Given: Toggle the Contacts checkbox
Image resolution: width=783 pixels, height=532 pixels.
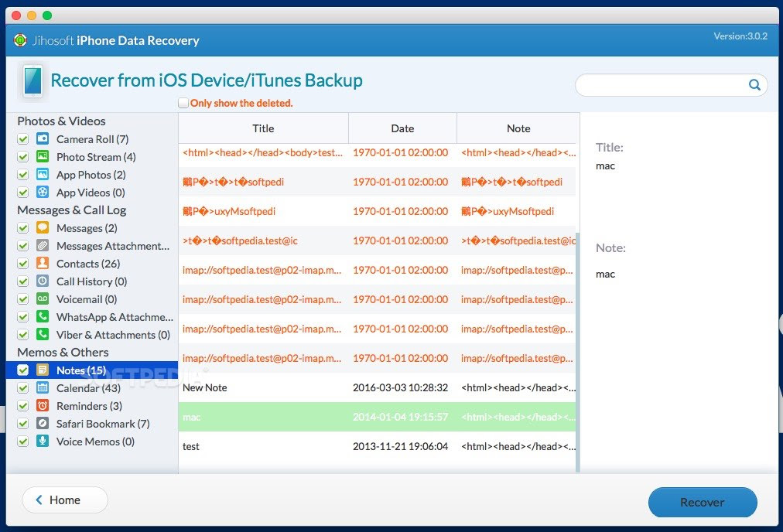Looking at the screenshot, I should pyautogui.click(x=23, y=264).
